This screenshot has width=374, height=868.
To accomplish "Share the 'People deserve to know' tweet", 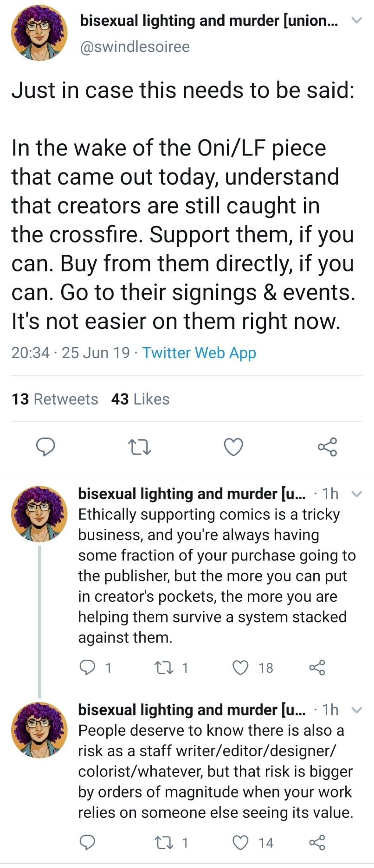I will [317, 842].
